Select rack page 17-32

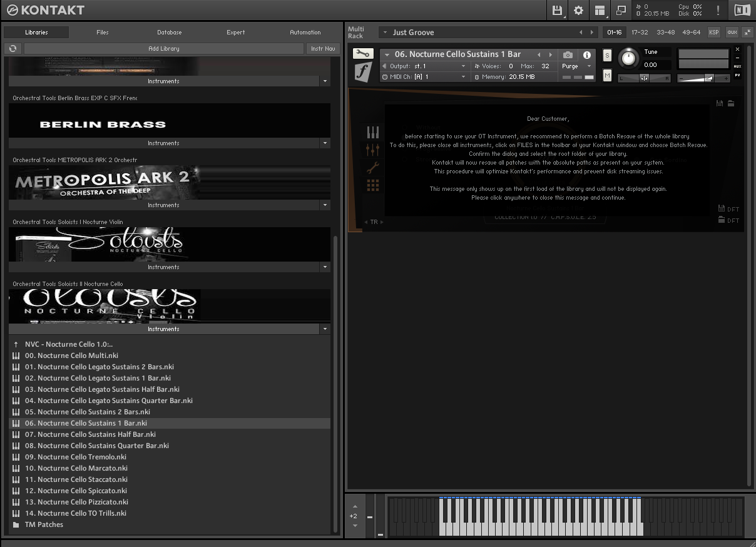tap(640, 32)
